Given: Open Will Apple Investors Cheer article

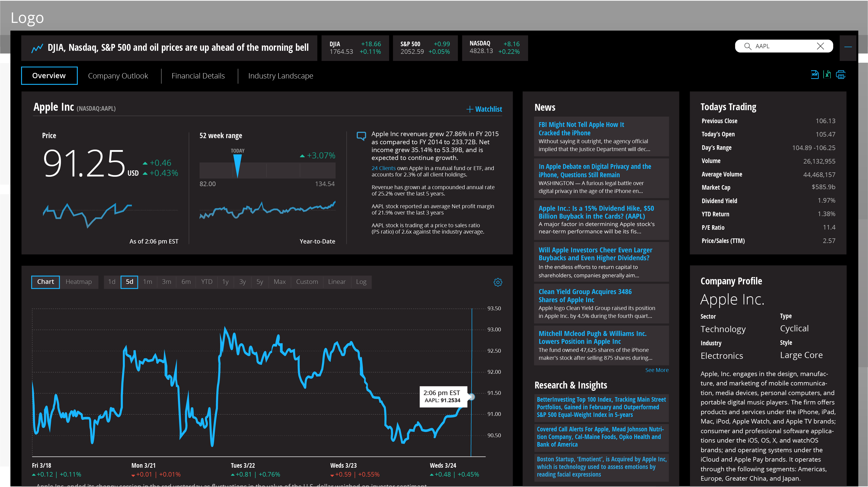Looking at the screenshot, I should pos(601,262).
